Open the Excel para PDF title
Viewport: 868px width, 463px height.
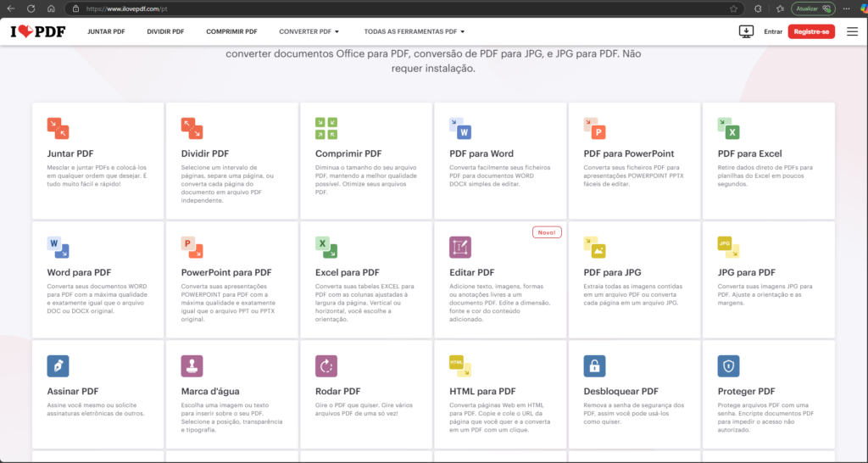pyautogui.click(x=347, y=272)
